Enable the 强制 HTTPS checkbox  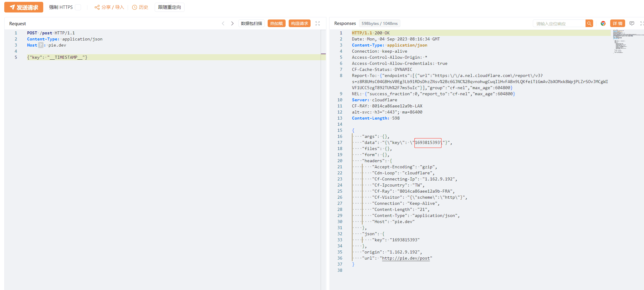tap(78, 7)
